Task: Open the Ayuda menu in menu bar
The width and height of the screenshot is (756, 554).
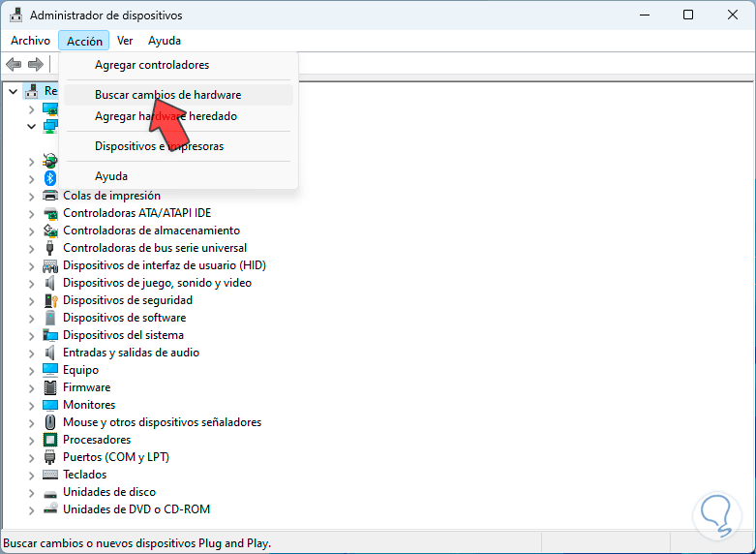Action: coord(165,41)
